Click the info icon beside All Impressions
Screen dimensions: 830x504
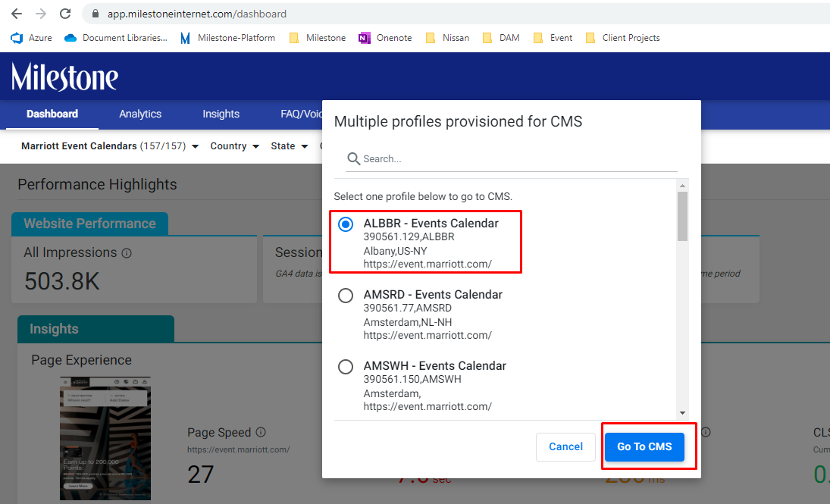point(127,253)
